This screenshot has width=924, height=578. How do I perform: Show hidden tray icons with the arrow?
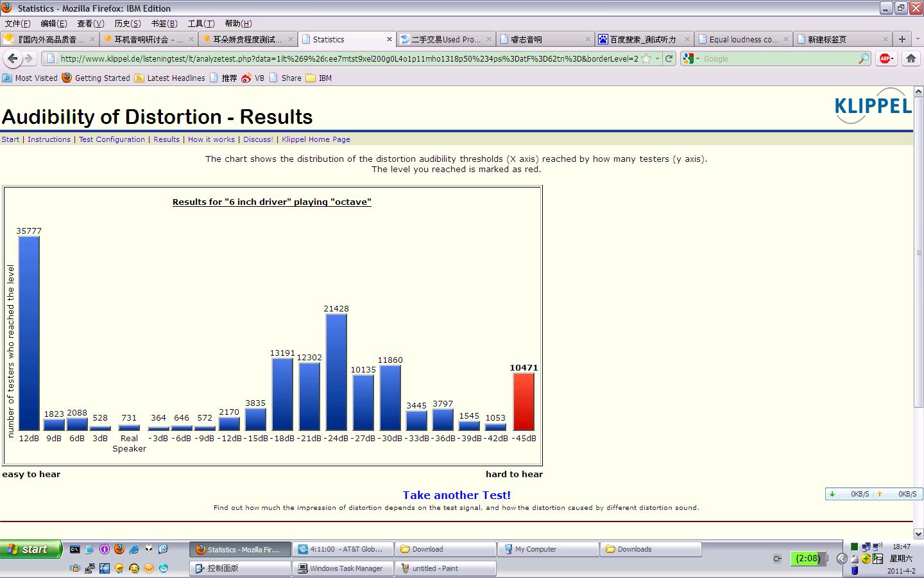843,559
